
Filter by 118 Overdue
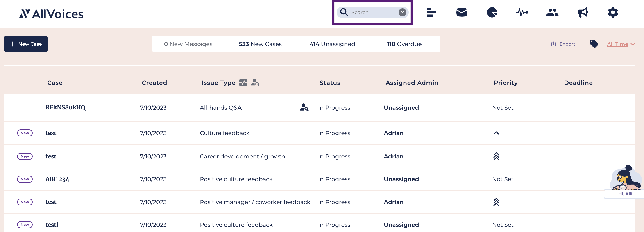(404, 44)
